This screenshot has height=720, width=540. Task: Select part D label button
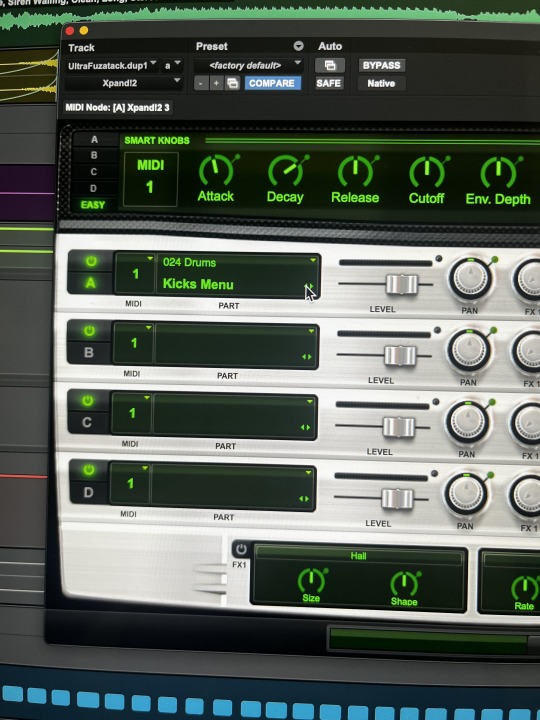(88, 493)
